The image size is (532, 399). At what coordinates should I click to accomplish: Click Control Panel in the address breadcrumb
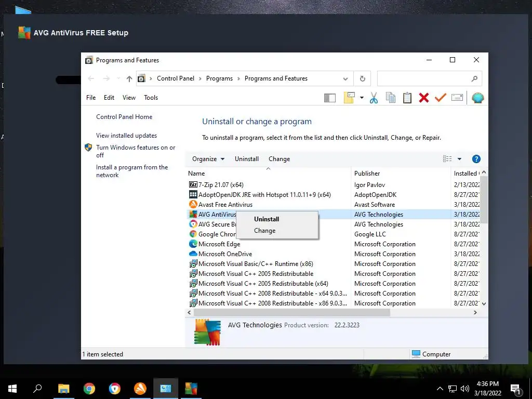pyautogui.click(x=176, y=78)
